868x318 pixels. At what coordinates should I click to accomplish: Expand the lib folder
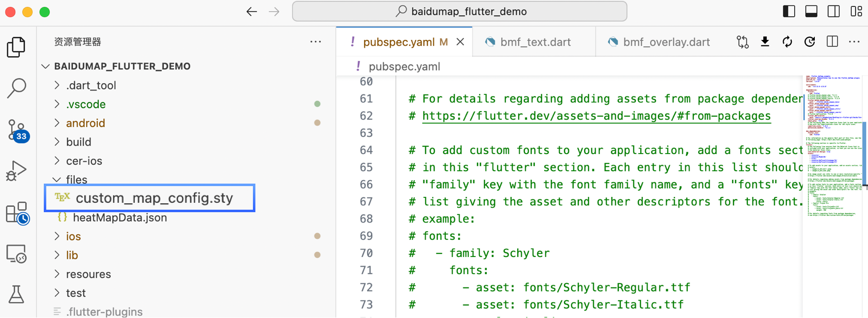coord(72,255)
